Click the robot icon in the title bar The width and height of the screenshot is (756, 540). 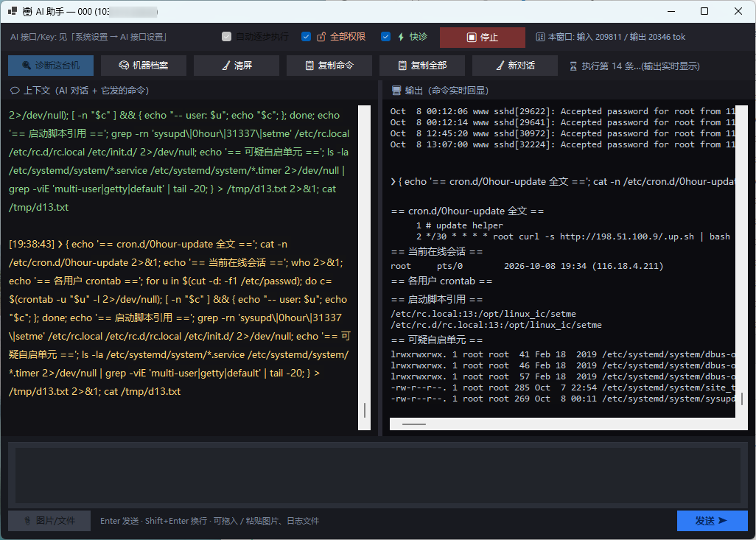[x=27, y=11]
